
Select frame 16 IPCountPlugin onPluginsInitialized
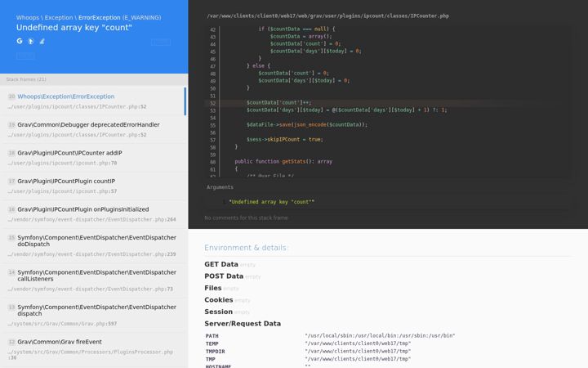[92, 214]
